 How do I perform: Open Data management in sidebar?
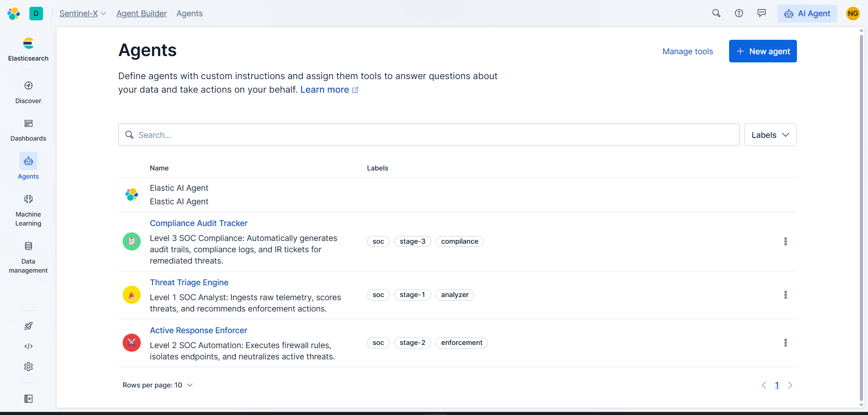pos(29,246)
